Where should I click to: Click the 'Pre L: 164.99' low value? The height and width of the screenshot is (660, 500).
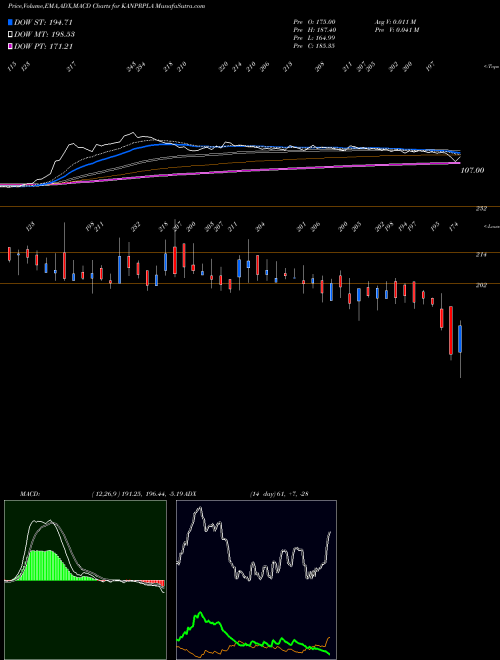pos(314,38)
